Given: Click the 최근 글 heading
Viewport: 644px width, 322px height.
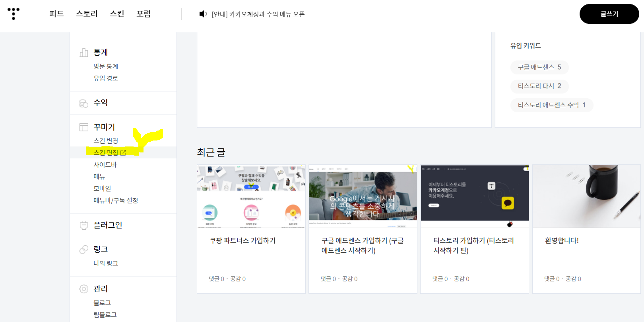Looking at the screenshot, I should 211,152.
